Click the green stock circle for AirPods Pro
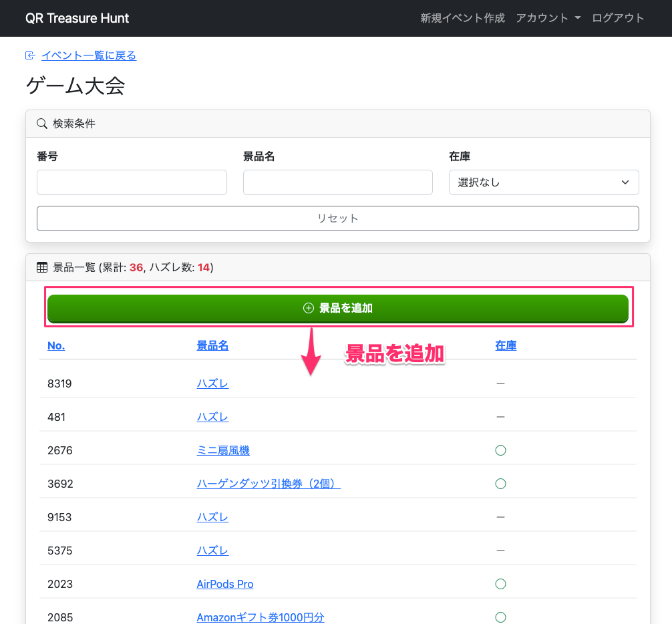 (500, 584)
